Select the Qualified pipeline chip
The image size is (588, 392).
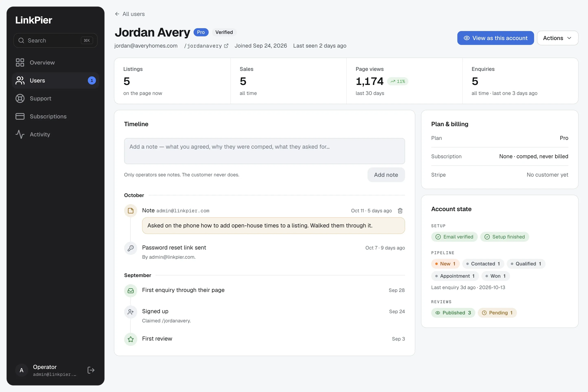click(526, 264)
